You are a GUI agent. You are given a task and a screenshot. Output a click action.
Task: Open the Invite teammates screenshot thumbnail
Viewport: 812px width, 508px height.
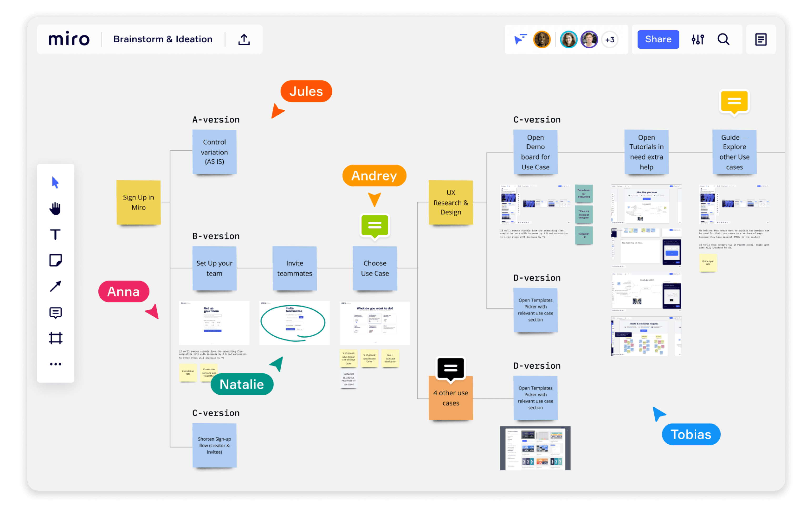[294, 323]
